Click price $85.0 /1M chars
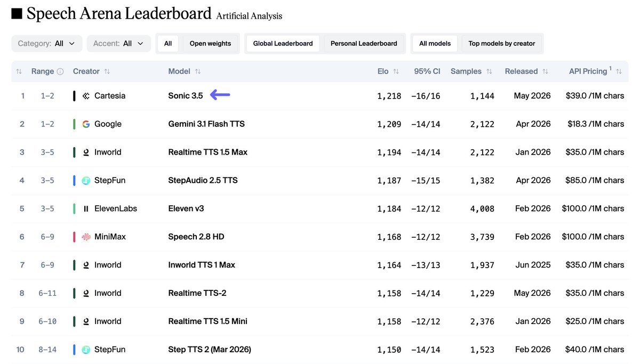 pos(595,181)
